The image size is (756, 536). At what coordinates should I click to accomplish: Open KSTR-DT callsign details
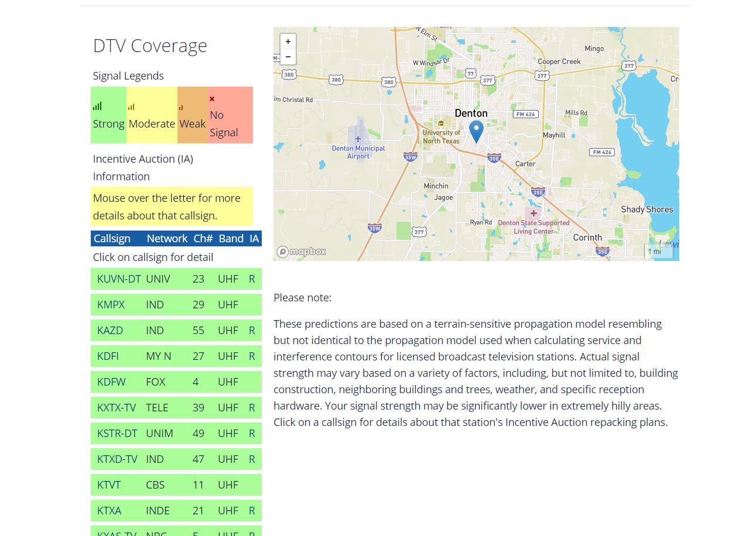(117, 434)
